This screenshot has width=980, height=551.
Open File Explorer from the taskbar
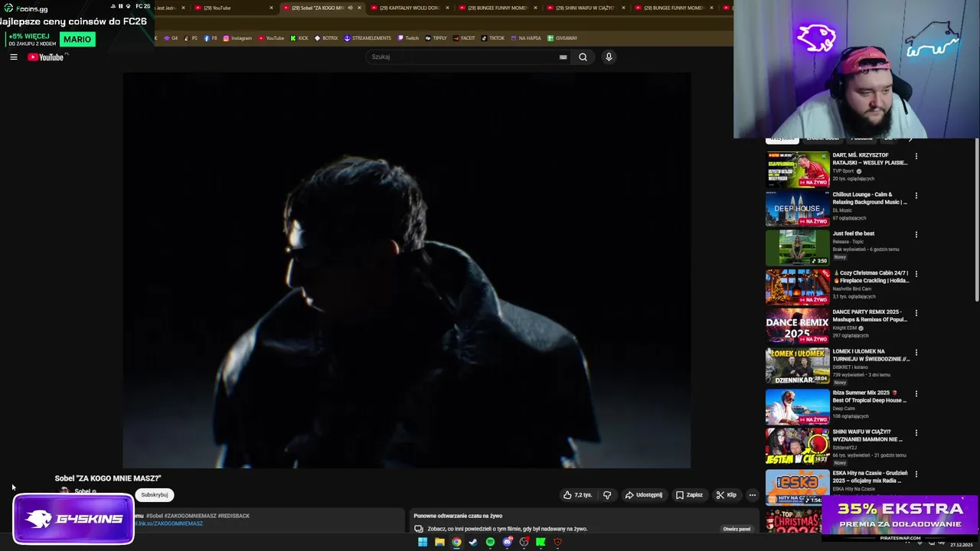pos(439,542)
